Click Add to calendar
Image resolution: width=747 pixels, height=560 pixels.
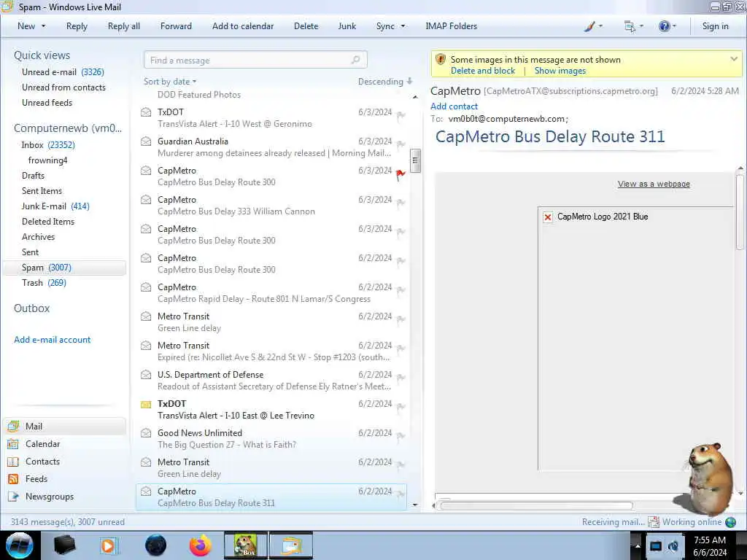point(243,26)
